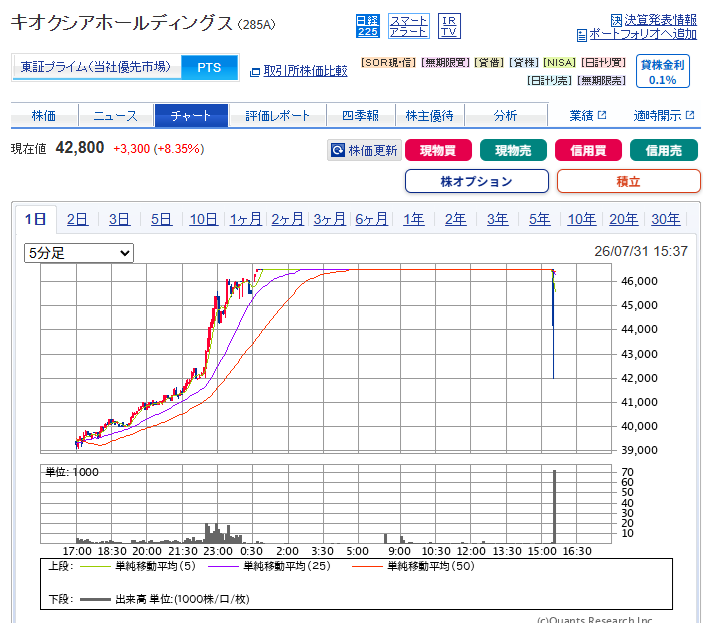Click the company name キオクシアホールディングス
This screenshot has height=623, width=703.
tap(122, 23)
